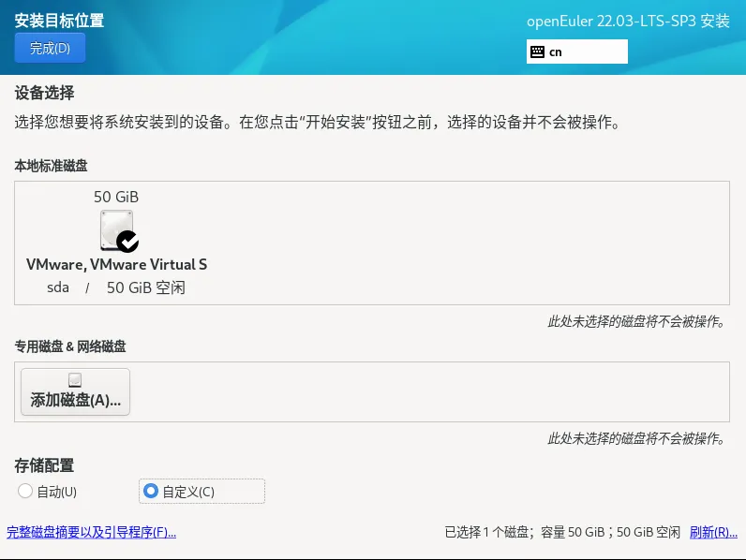
Task: Click the 本地标准磁盘 section heading
Action: [51, 166]
